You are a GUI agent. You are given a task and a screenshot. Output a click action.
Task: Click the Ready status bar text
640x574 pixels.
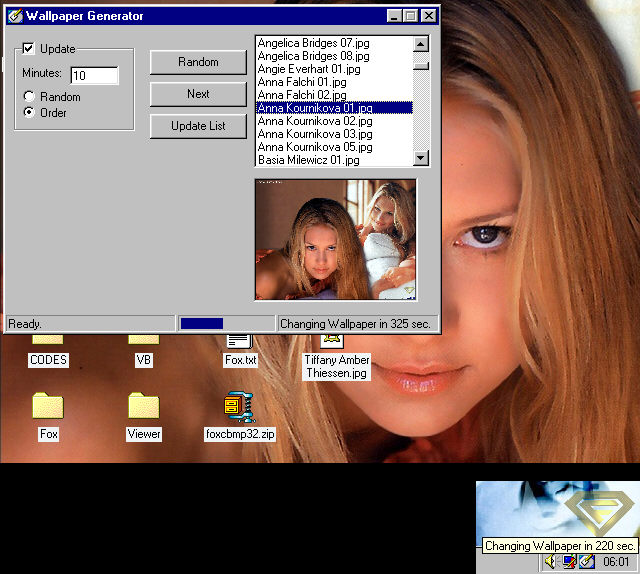coord(24,324)
